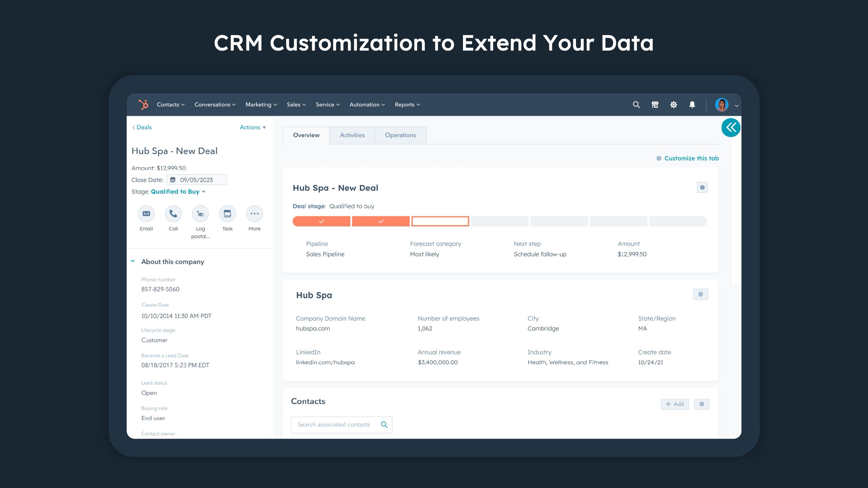Open gear on Contacts card

click(702, 404)
